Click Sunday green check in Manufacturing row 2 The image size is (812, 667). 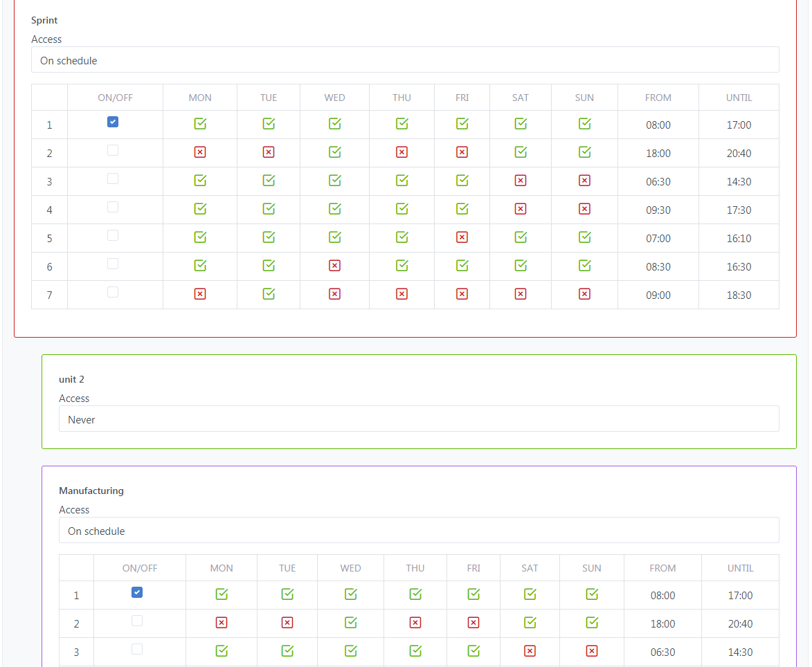592,623
